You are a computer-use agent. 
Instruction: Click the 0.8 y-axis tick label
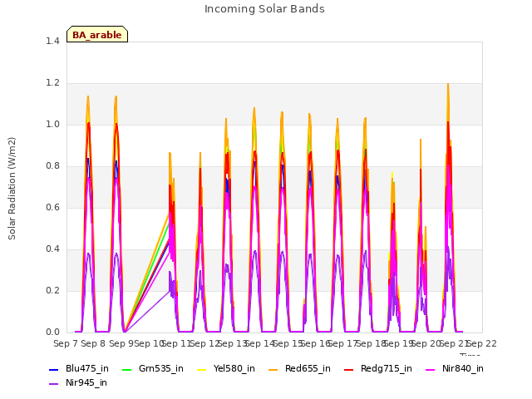(52, 166)
